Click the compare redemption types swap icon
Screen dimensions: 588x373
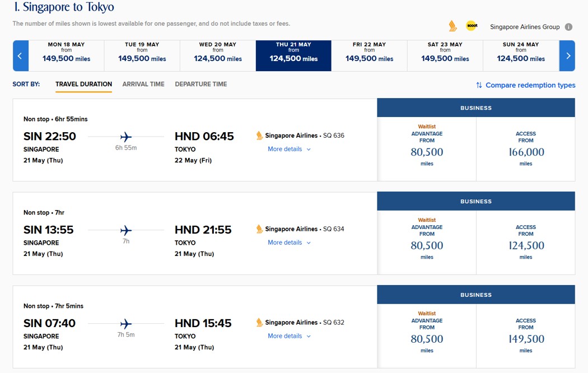click(479, 85)
